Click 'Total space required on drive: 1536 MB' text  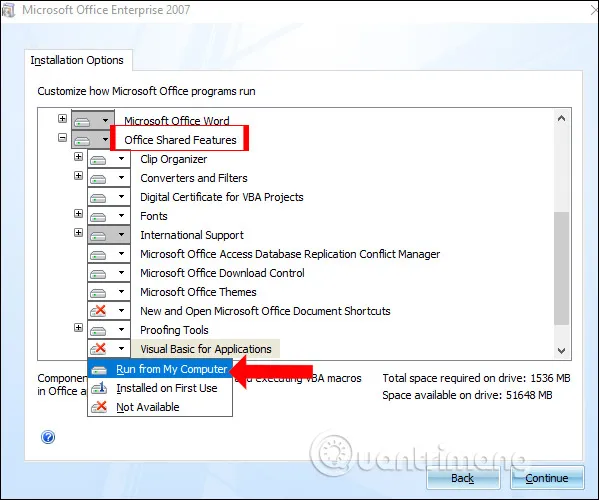point(476,378)
